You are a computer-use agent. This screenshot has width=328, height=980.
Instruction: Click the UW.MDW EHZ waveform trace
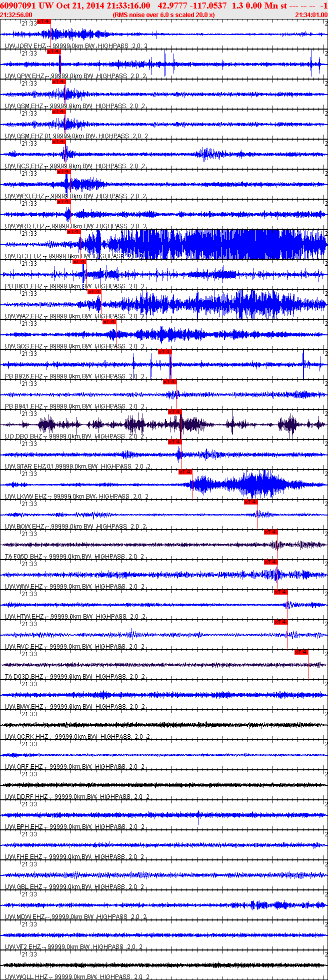164,905
